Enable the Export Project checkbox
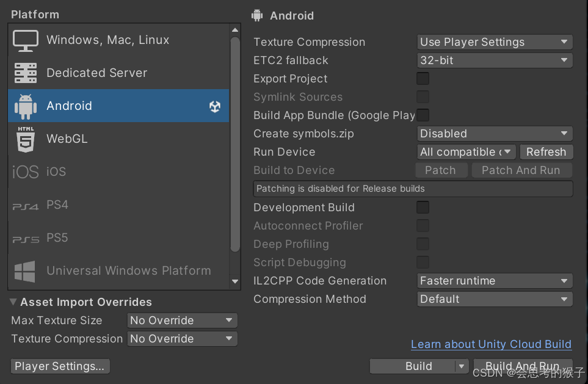The width and height of the screenshot is (588, 384). 423,78
